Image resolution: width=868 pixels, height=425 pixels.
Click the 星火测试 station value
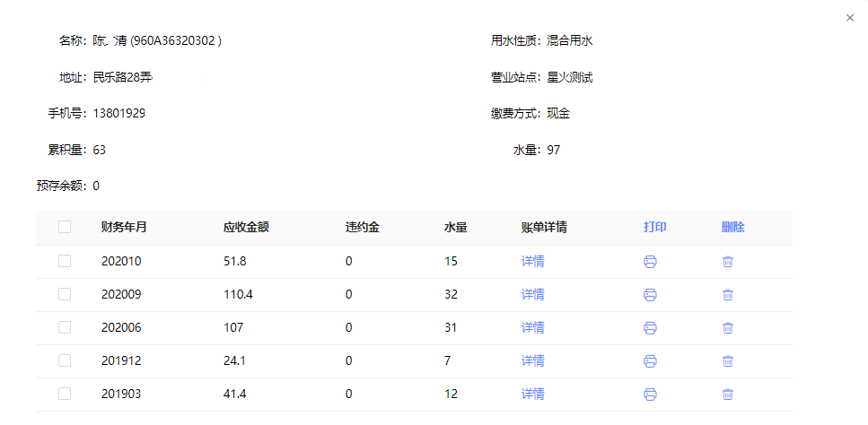point(570,77)
